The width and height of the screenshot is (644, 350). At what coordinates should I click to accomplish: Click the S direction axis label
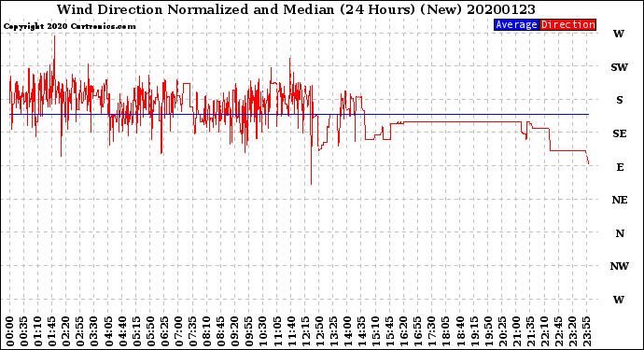619,100
